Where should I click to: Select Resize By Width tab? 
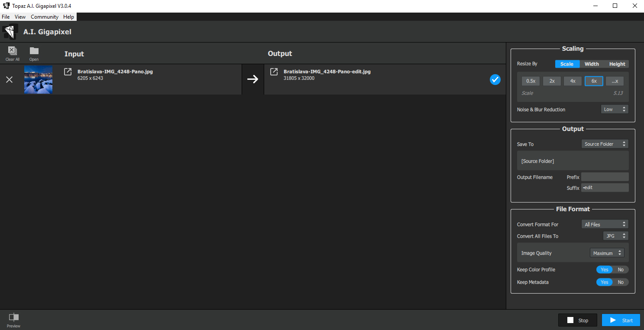point(592,64)
